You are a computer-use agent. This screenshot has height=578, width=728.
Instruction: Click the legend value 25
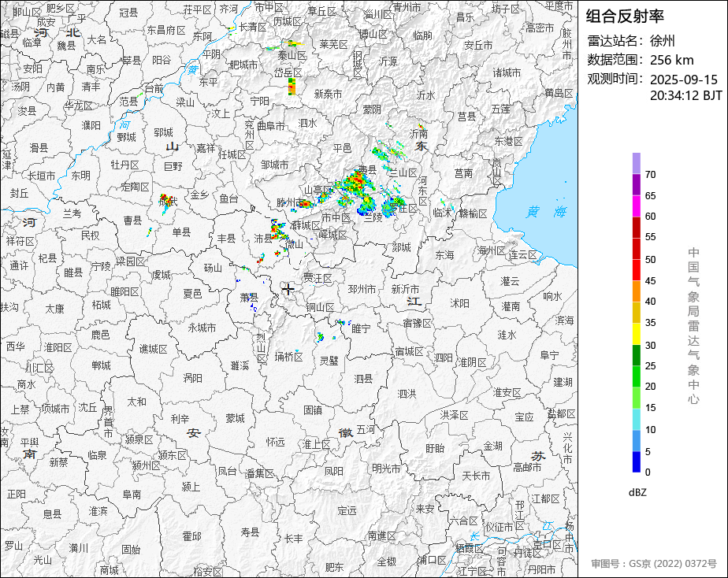650,366
